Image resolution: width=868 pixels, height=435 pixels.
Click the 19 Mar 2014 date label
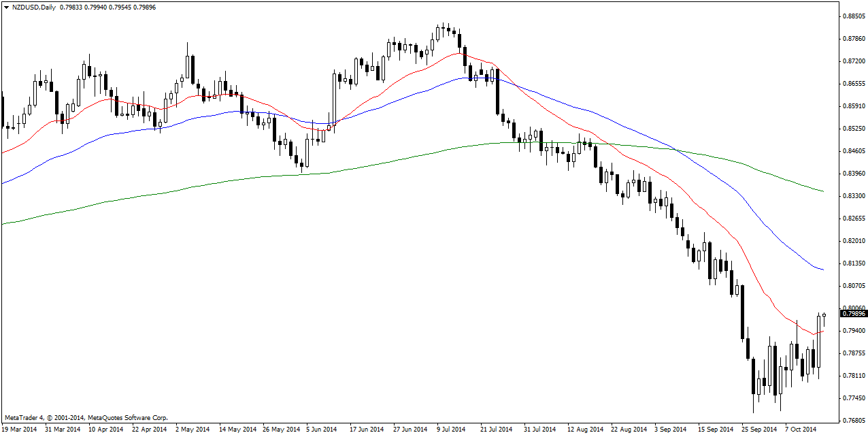20,430
